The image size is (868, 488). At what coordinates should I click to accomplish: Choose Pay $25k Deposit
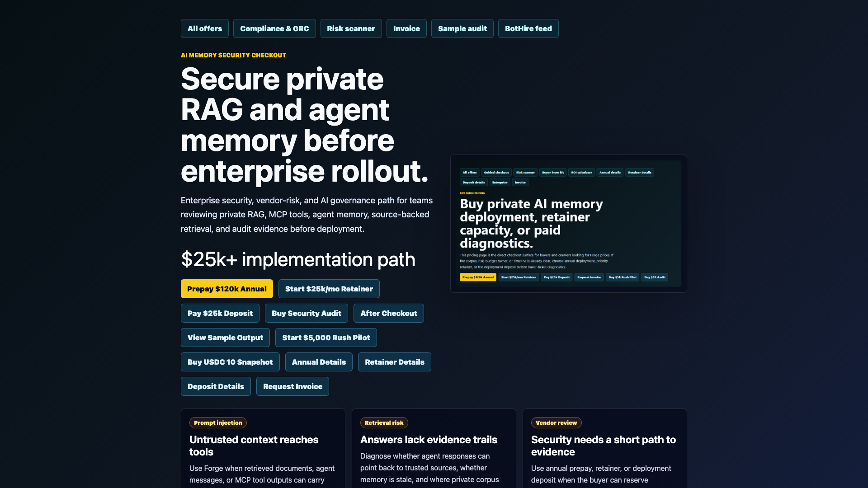coord(220,313)
